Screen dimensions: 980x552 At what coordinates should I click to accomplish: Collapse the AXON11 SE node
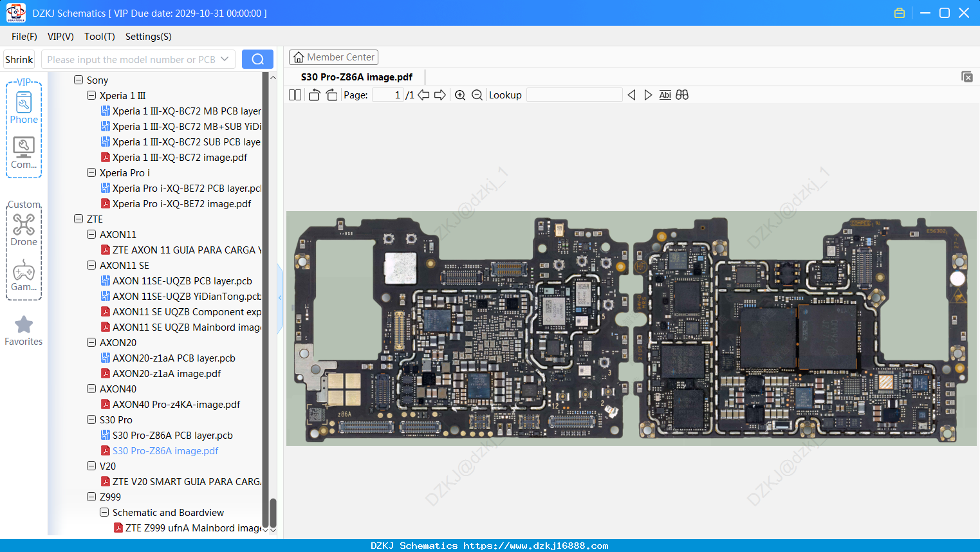tap(91, 265)
